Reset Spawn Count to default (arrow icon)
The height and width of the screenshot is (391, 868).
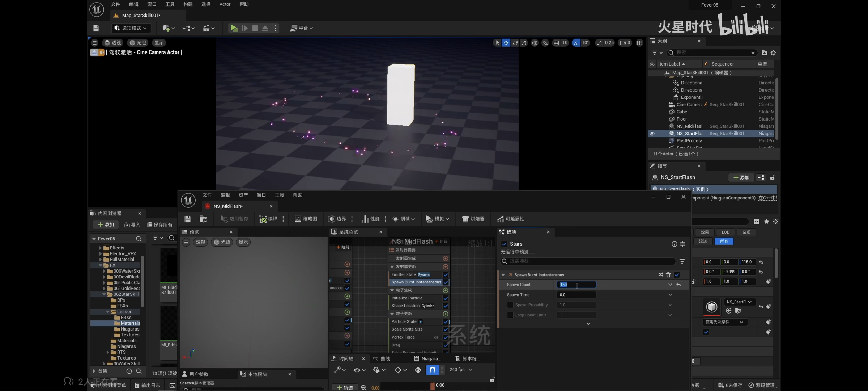coord(678,285)
